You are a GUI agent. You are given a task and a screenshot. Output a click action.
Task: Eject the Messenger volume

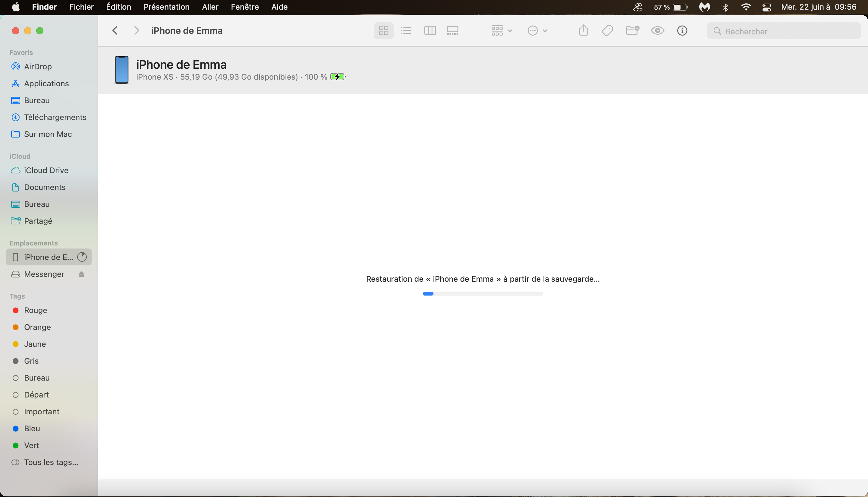pyautogui.click(x=81, y=274)
